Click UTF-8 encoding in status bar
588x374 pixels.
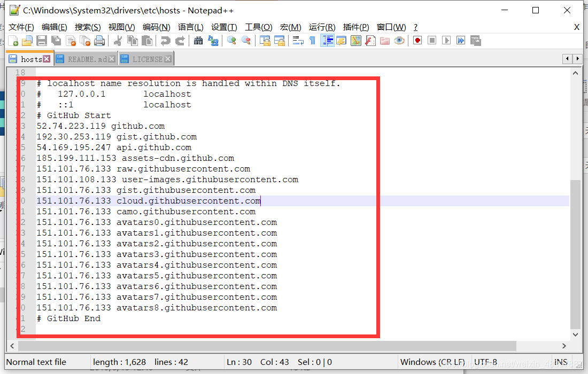click(485, 362)
